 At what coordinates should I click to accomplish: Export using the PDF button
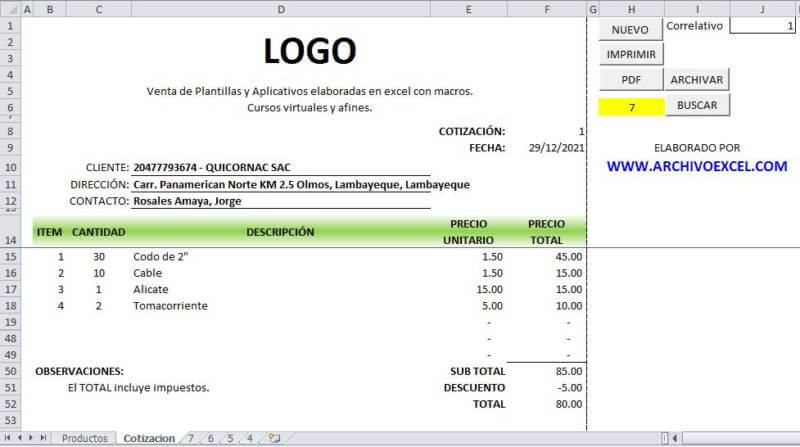[631, 79]
